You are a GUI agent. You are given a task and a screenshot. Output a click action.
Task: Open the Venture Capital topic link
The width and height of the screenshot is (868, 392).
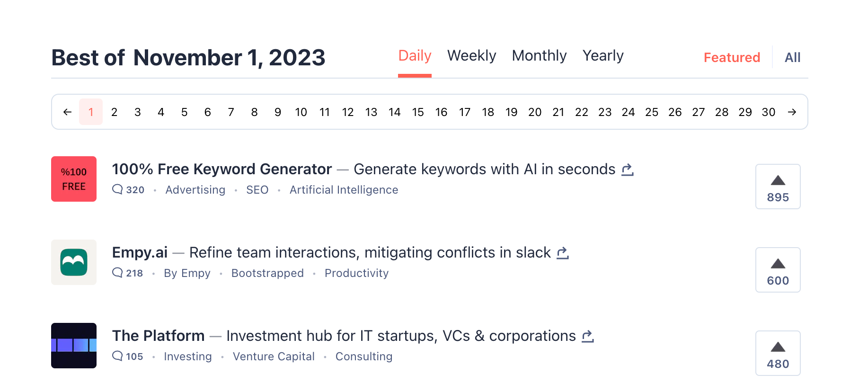point(274,356)
